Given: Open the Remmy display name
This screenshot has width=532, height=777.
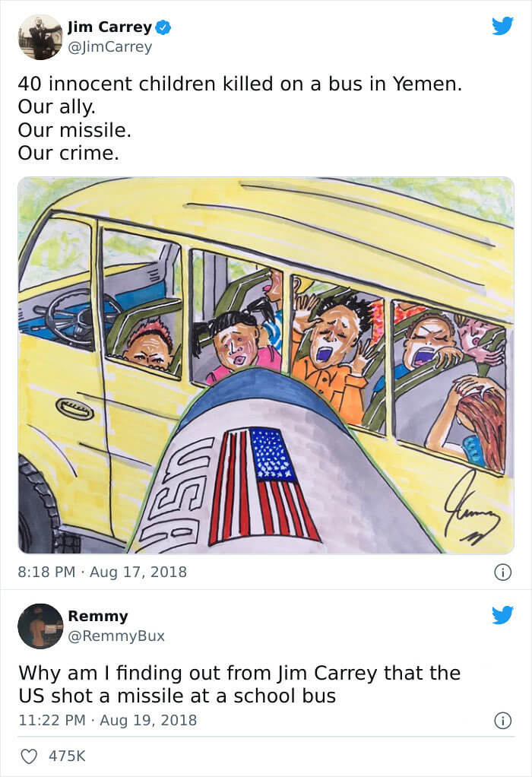Looking at the screenshot, I should (97, 616).
